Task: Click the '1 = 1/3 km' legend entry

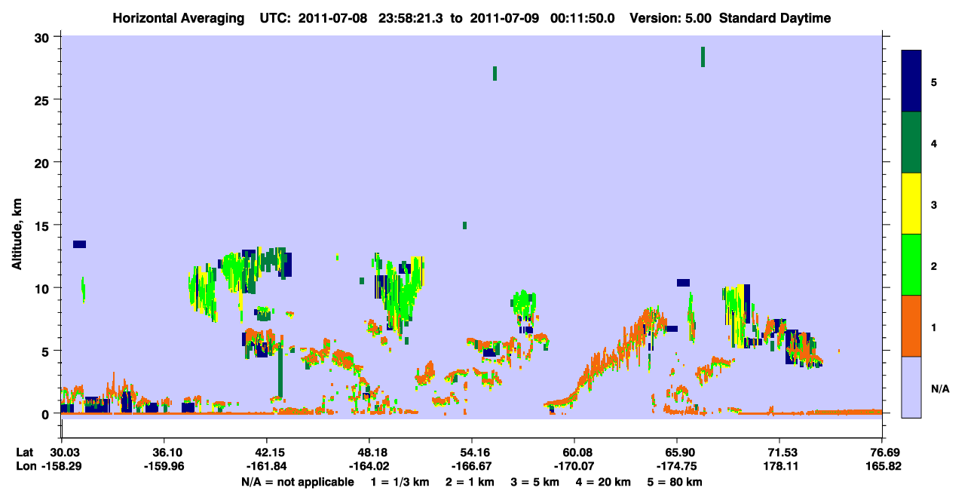Action: tap(398, 482)
